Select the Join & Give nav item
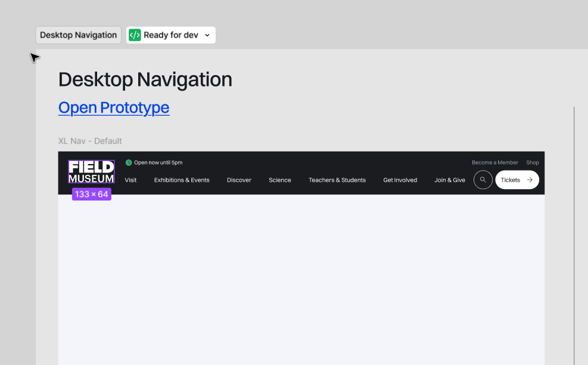 click(x=450, y=180)
